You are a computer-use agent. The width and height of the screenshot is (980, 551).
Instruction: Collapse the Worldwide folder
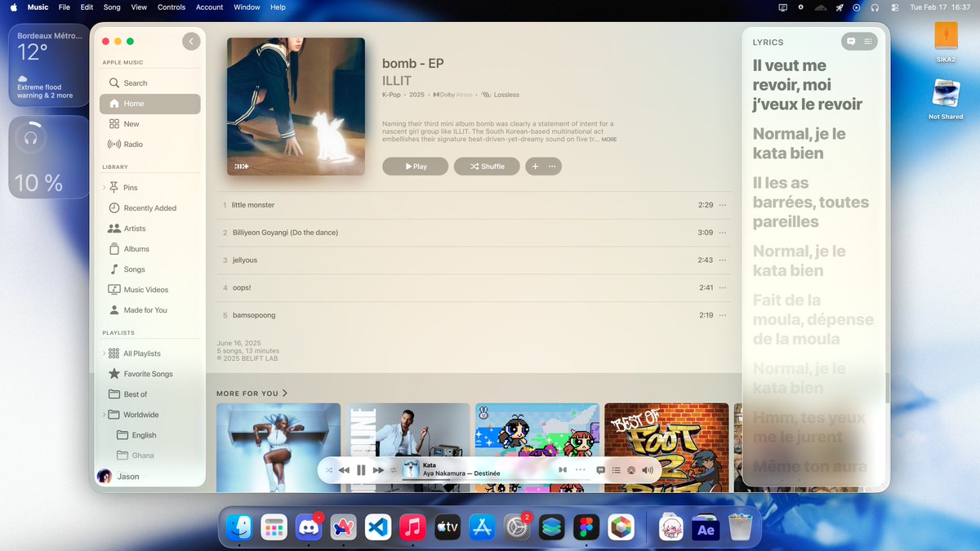[x=104, y=415]
